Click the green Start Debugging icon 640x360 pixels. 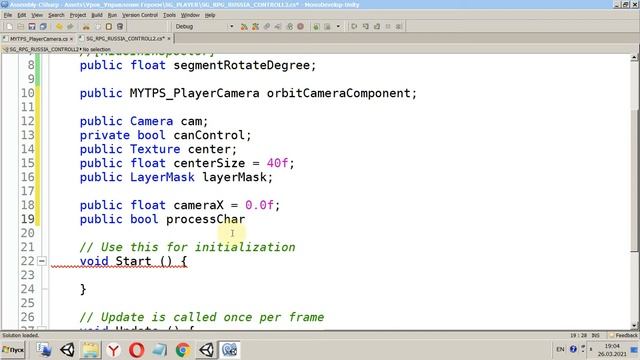(316, 27)
